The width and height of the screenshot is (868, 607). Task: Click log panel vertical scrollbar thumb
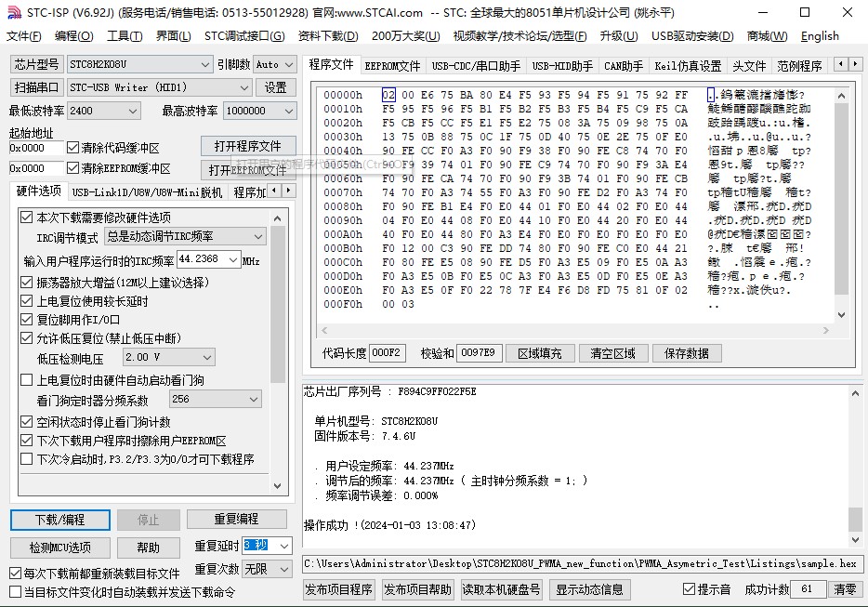coord(855,519)
